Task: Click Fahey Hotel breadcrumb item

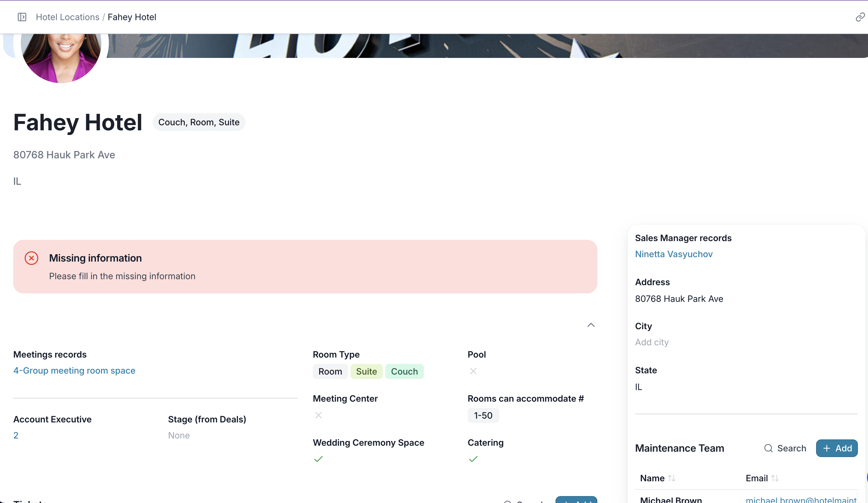Action: 132,17
